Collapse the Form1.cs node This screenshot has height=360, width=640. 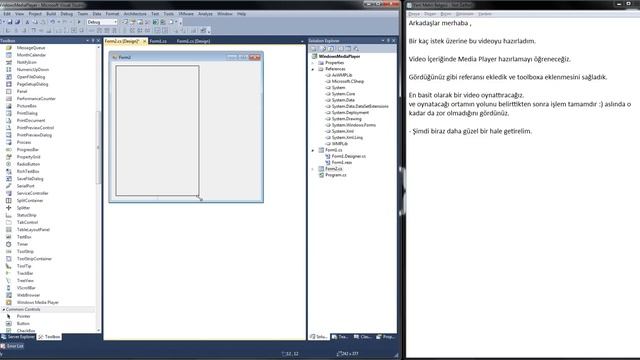313,150
